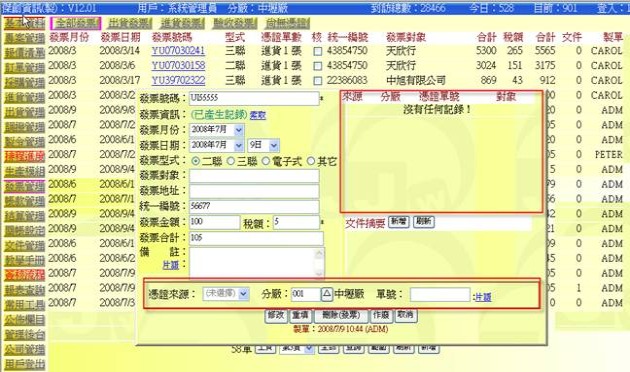Click the 索取 link beside 發票資訊
The image size is (630, 372).
[x=258, y=116]
